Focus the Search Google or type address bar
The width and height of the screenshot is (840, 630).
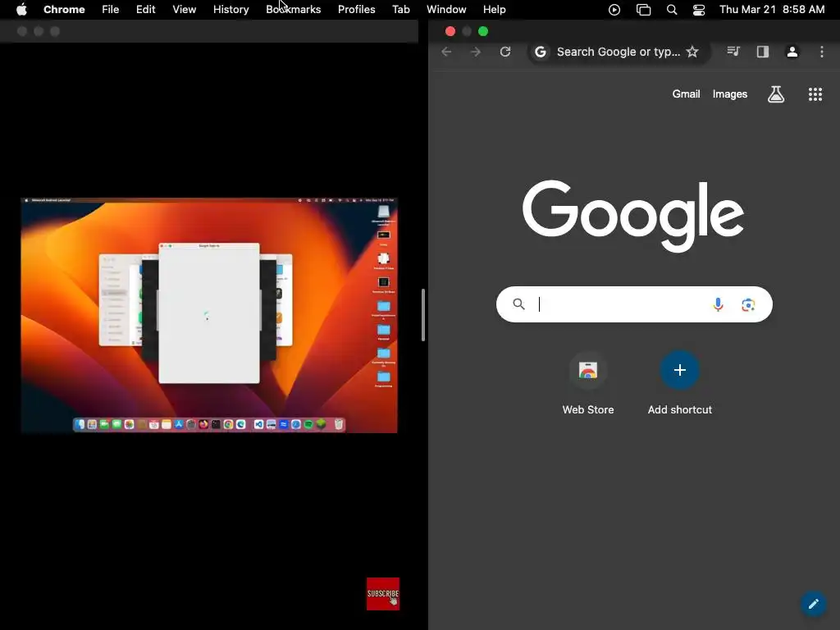click(619, 52)
